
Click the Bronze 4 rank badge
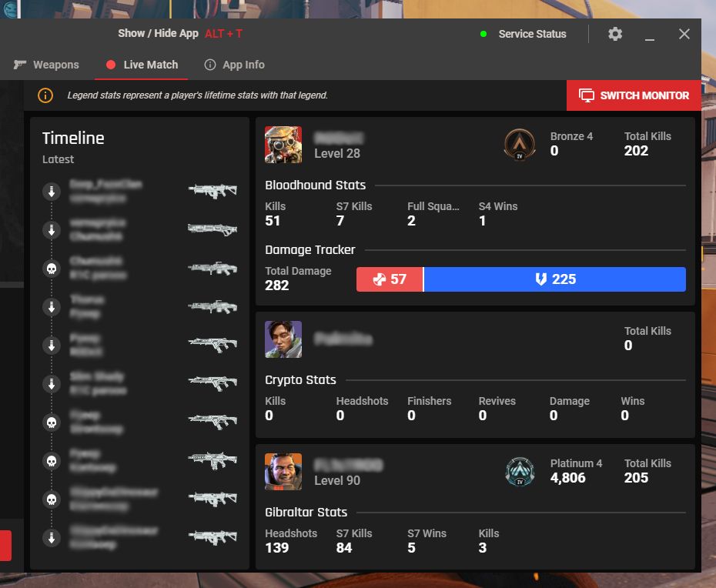[x=520, y=144]
